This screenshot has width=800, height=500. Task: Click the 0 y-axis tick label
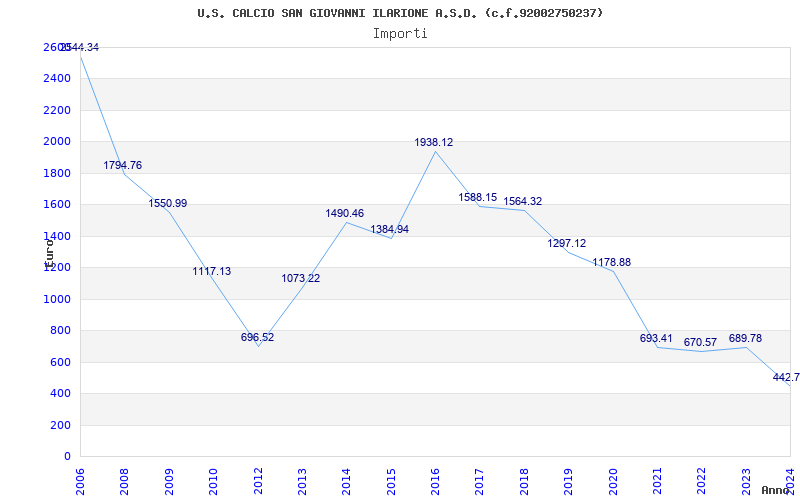(x=67, y=457)
